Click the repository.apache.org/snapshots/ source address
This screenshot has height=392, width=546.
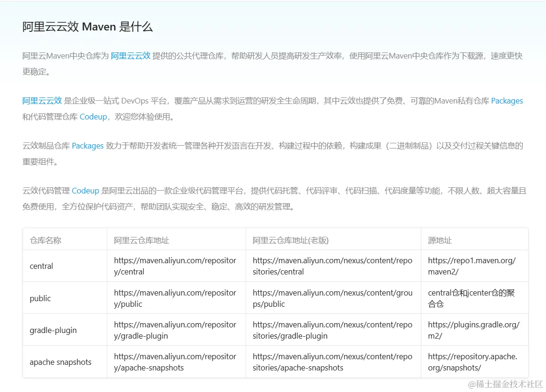coord(472,362)
